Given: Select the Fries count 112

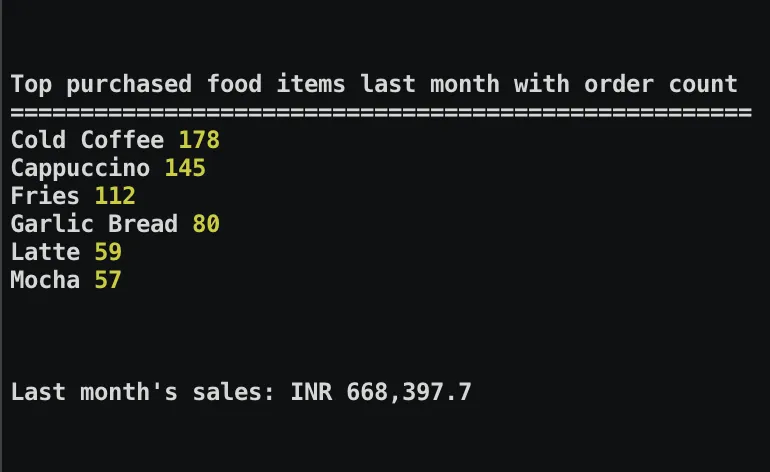Looking at the screenshot, I should [115, 196].
